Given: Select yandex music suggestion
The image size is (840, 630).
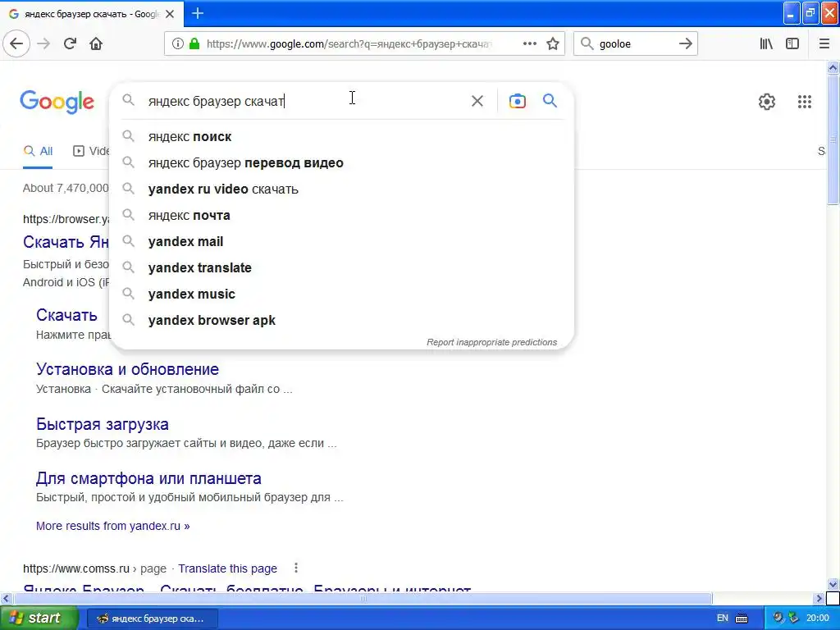Looking at the screenshot, I should [341, 294].
